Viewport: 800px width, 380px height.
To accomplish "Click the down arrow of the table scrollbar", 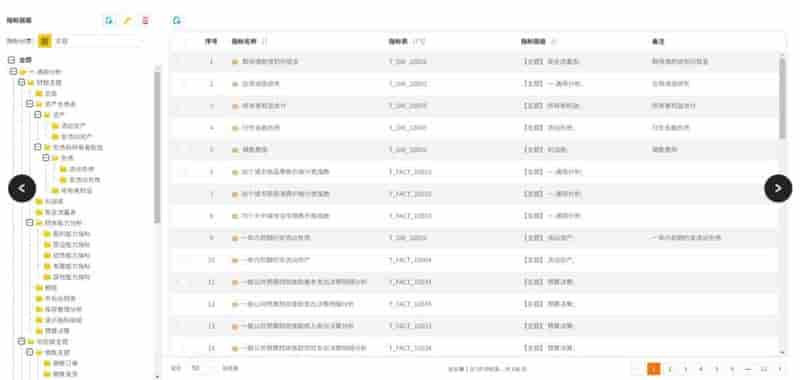I will pos(782,352).
